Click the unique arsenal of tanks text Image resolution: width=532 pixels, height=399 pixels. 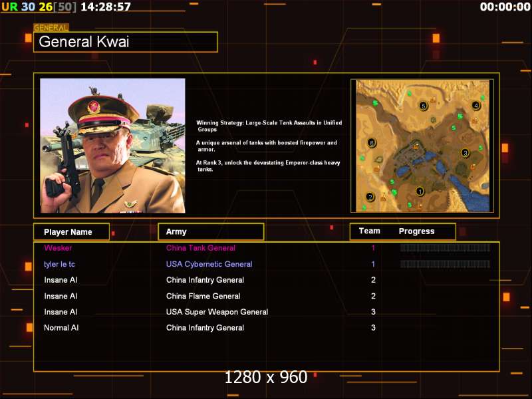tap(267, 146)
